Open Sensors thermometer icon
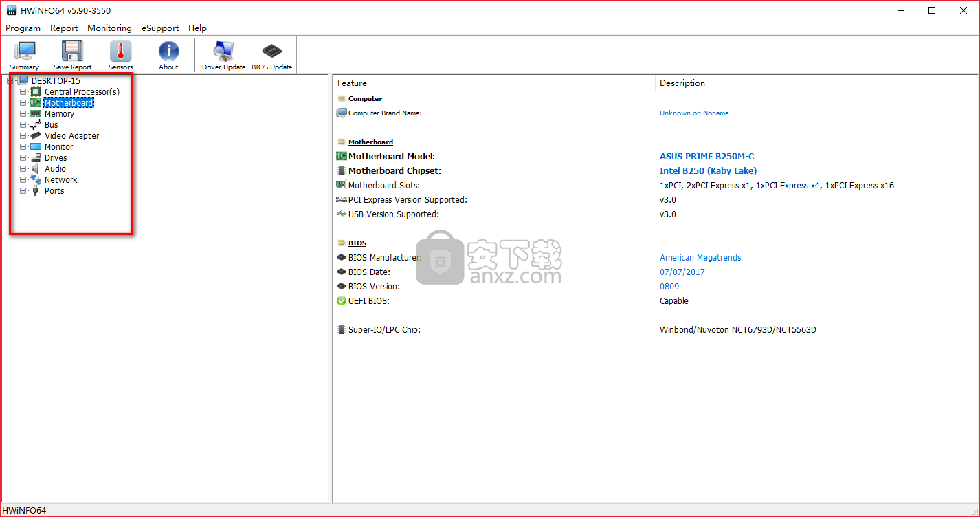This screenshot has width=980, height=517. (120, 51)
